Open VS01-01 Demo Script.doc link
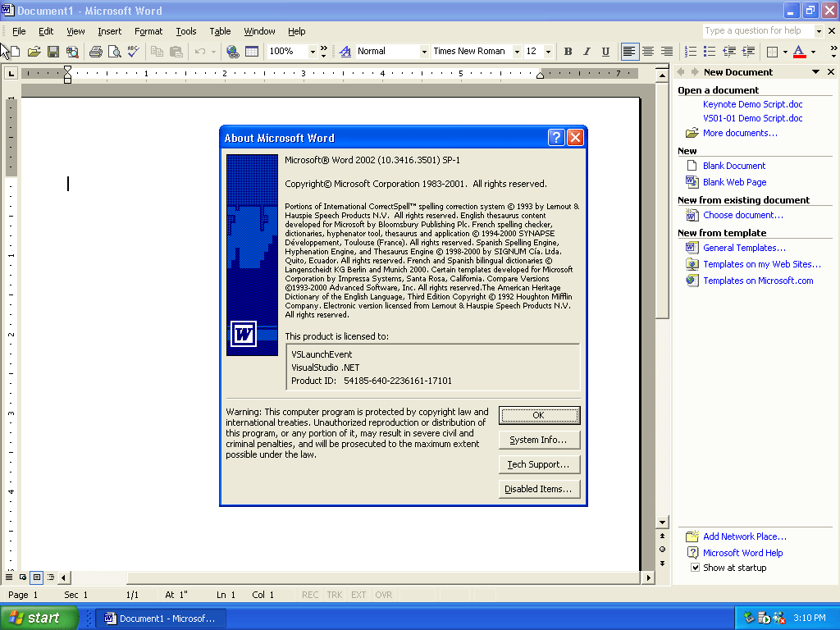The height and width of the screenshot is (630, 840). pyautogui.click(x=753, y=118)
